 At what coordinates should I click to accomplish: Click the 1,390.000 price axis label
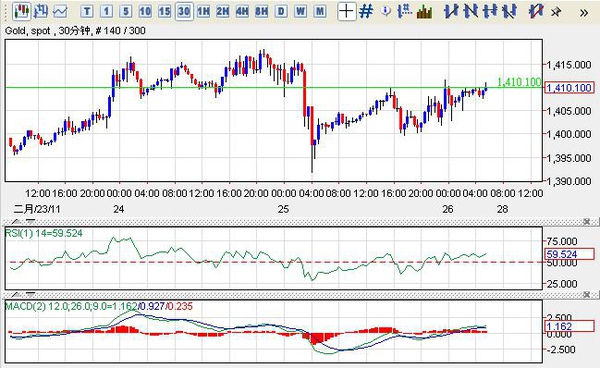click(569, 181)
